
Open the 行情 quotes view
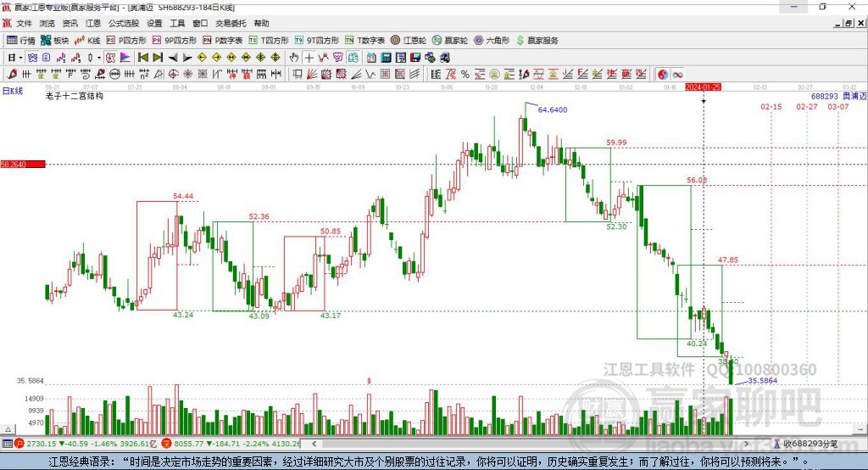(21, 41)
